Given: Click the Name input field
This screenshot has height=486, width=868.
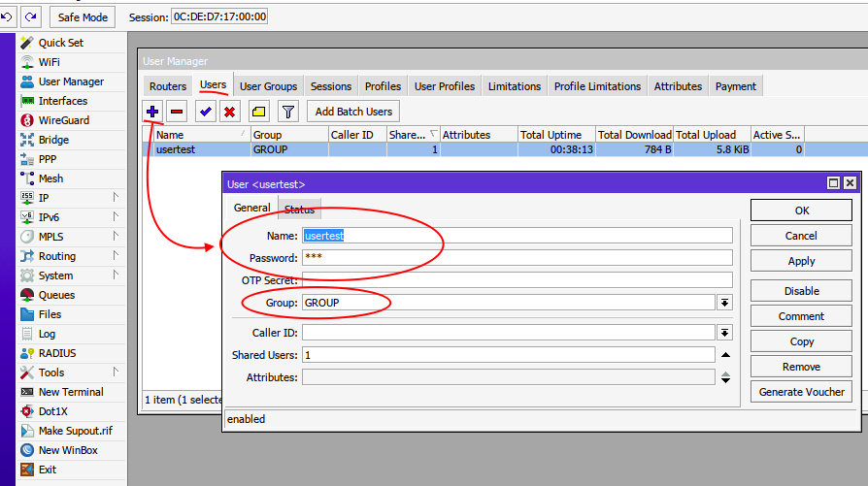Looking at the screenshot, I should click(517, 236).
